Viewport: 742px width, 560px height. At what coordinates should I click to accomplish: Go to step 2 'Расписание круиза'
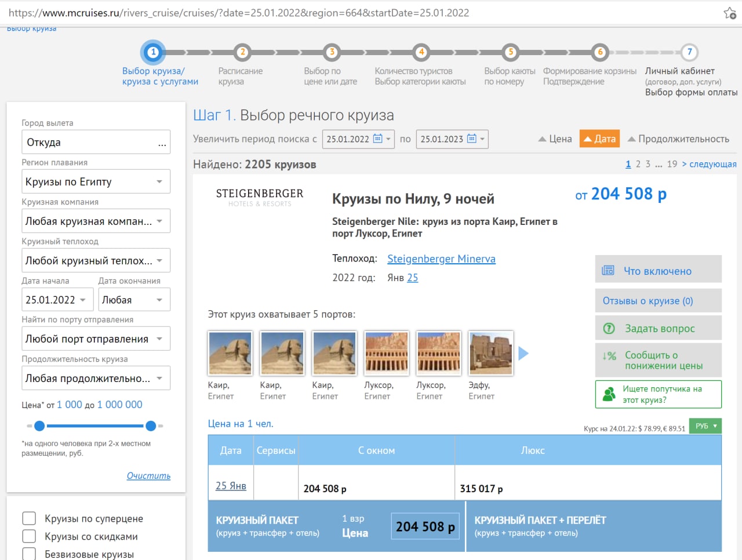pyautogui.click(x=242, y=52)
